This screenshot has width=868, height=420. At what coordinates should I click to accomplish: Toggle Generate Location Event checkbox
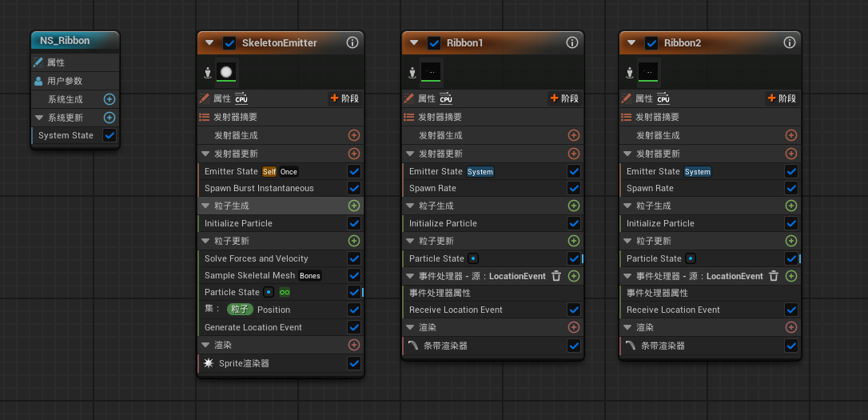[x=354, y=327]
